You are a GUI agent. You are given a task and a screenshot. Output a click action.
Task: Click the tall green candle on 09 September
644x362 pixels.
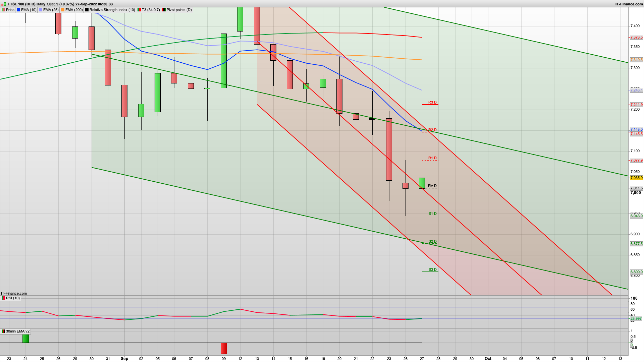[x=224, y=61]
